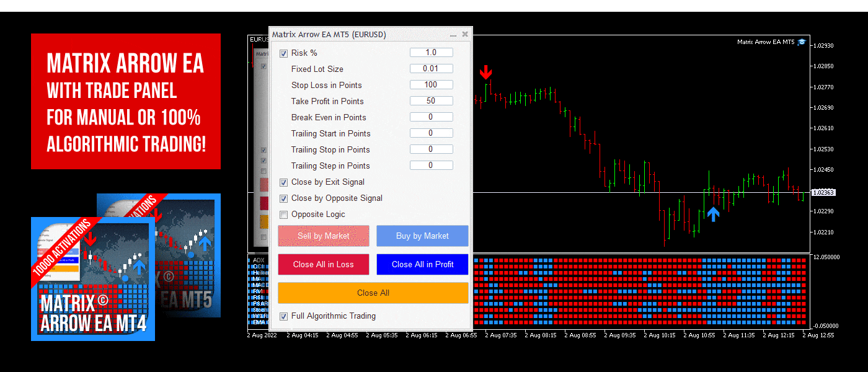Click the panel title Matrix Arrow EA MT5 (EURUSD)
The width and height of the screenshot is (868, 372).
pos(329,35)
